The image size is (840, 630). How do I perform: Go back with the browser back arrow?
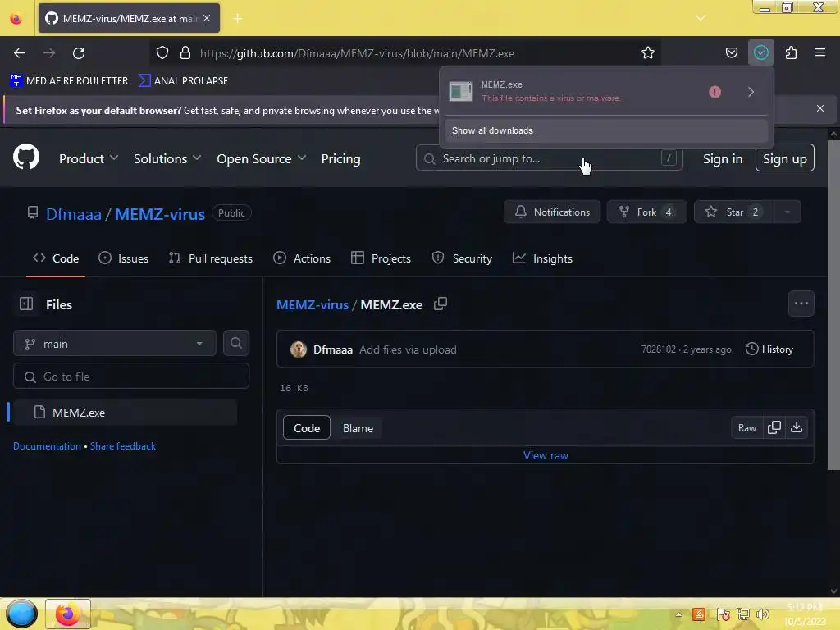click(20, 53)
